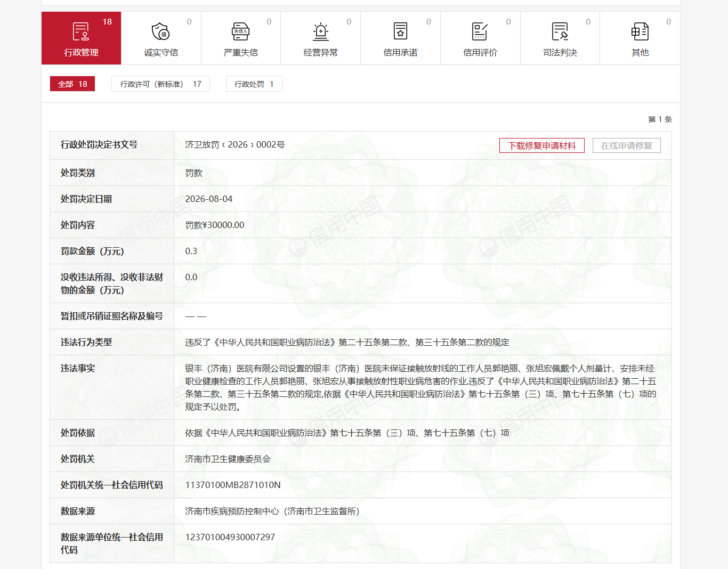Select source code 123701004930007297
This screenshot has width=728, height=569.
[230, 537]
